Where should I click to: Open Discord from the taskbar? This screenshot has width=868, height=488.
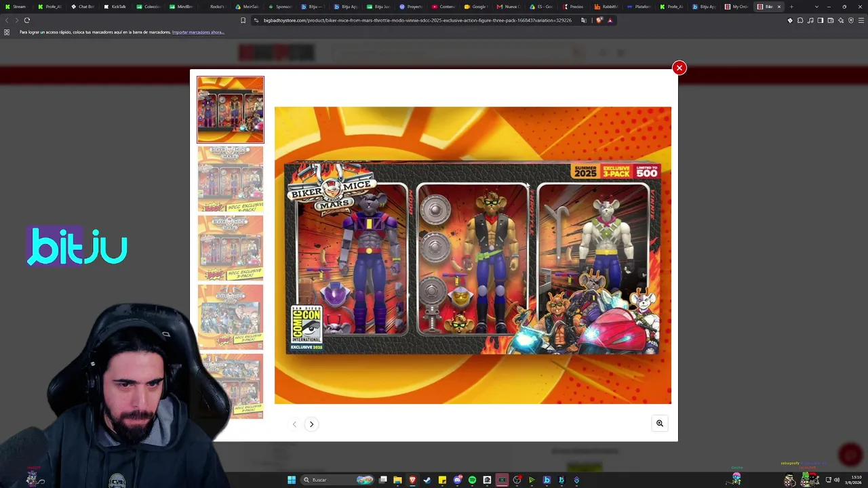point(458,480)
